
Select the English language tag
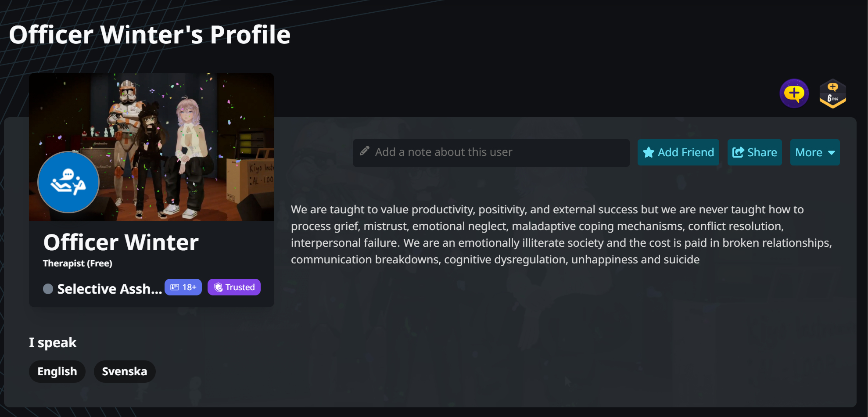[57, 371]
